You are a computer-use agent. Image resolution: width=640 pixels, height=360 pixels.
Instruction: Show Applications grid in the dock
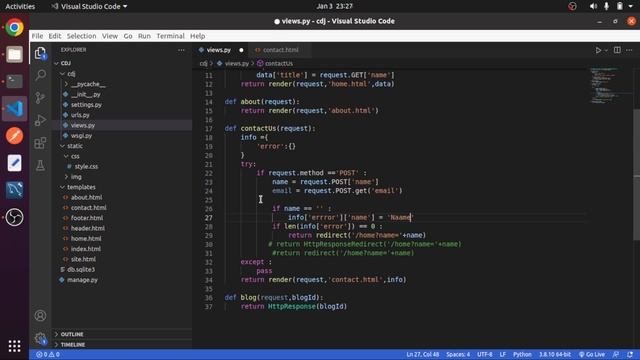[x=14, y=346]
